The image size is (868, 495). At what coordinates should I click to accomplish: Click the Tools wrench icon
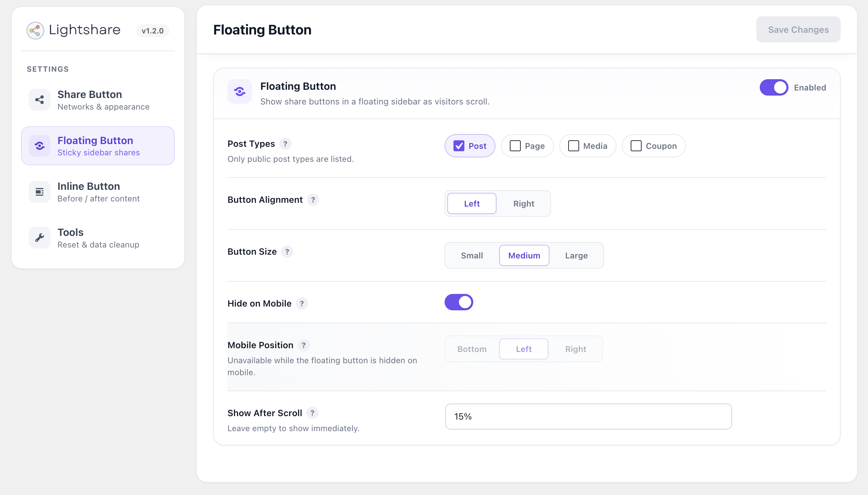[x=40, y=238]
